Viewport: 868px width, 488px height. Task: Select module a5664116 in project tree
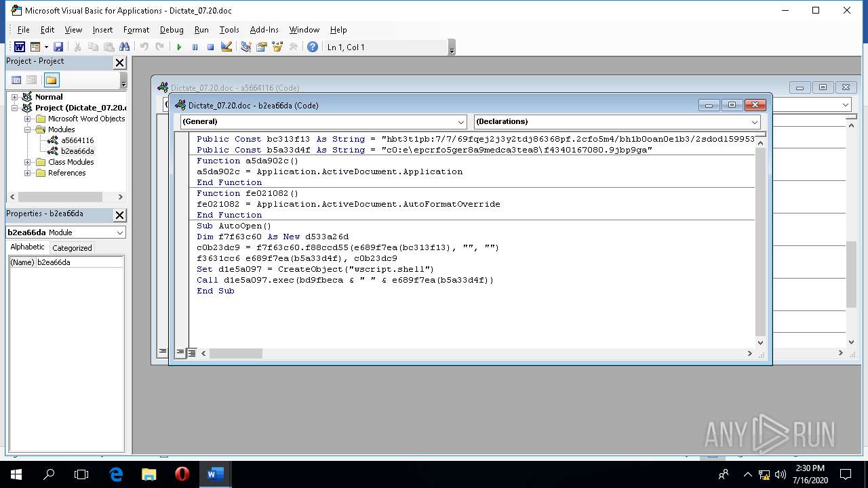[x=77, y=140]
